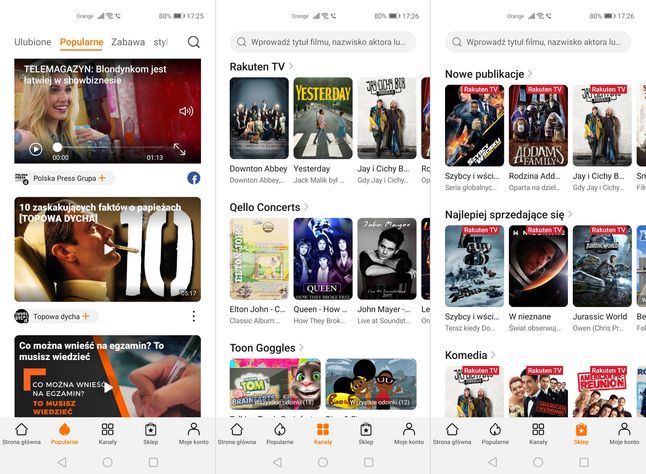The height and width of the screenshot is (474, 646).
Task: Open Nowe publikacje section title
Action: click(x=484, y=74)
